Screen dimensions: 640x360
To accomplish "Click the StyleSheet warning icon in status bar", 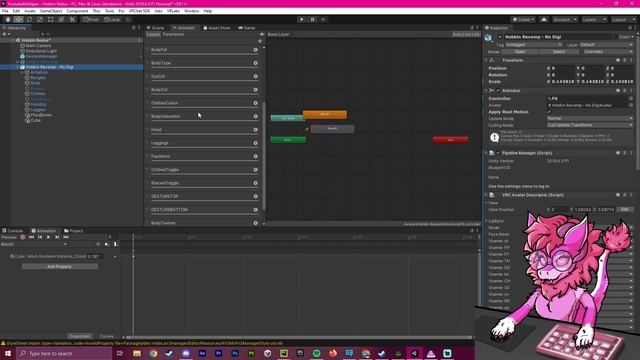I will pos(3,343).
